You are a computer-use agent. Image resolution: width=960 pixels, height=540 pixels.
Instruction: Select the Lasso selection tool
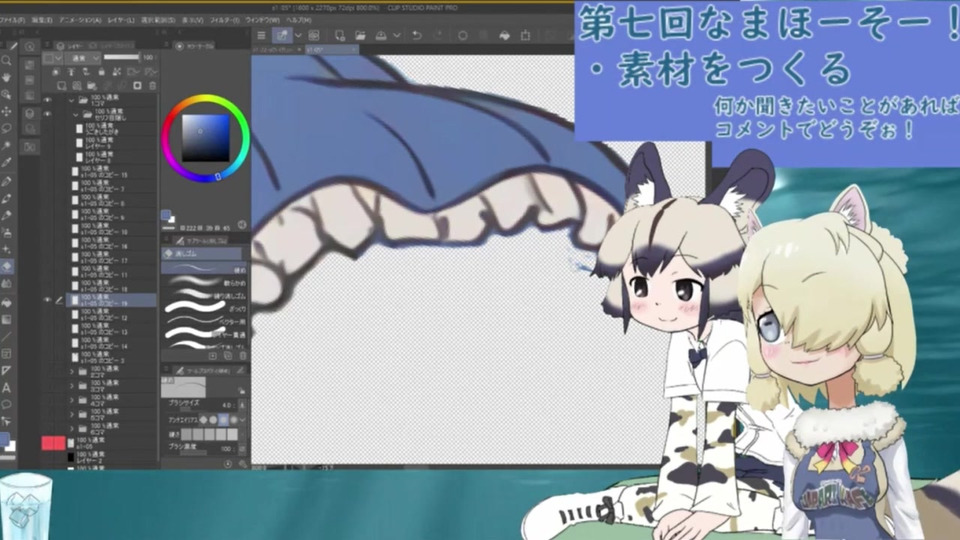point(7,129)
